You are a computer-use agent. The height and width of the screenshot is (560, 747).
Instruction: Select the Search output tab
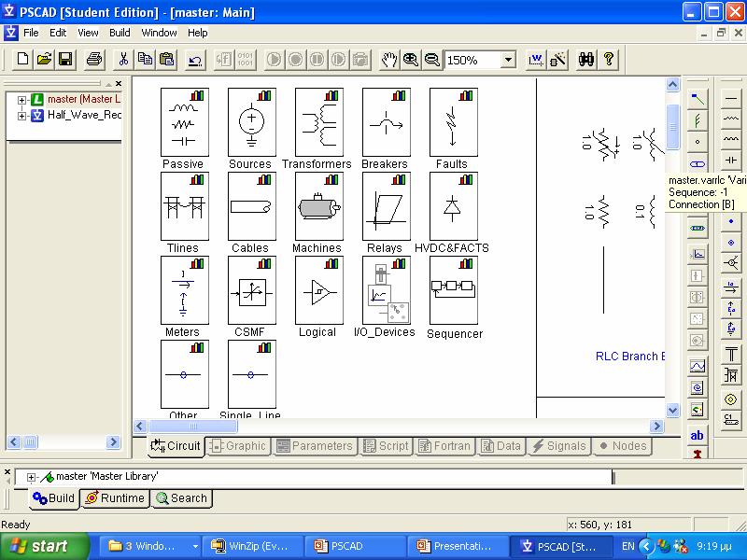(181, 498)
